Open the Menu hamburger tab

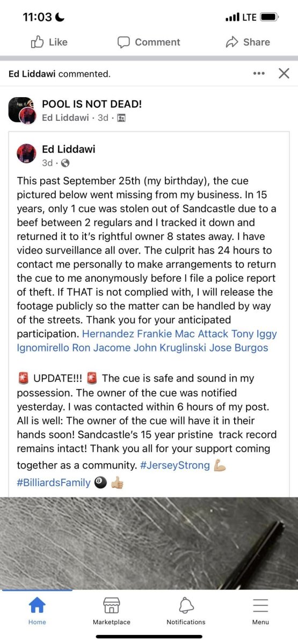click(x=260, y=611)
